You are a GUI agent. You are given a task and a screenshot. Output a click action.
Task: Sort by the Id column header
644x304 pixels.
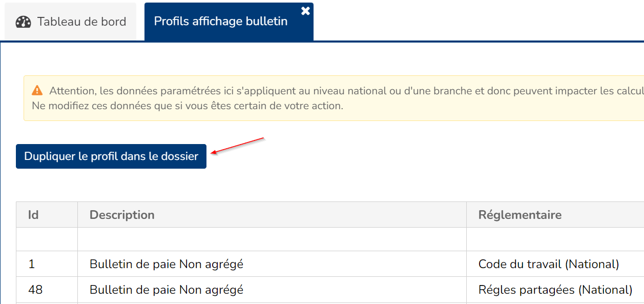coord(33,215)
